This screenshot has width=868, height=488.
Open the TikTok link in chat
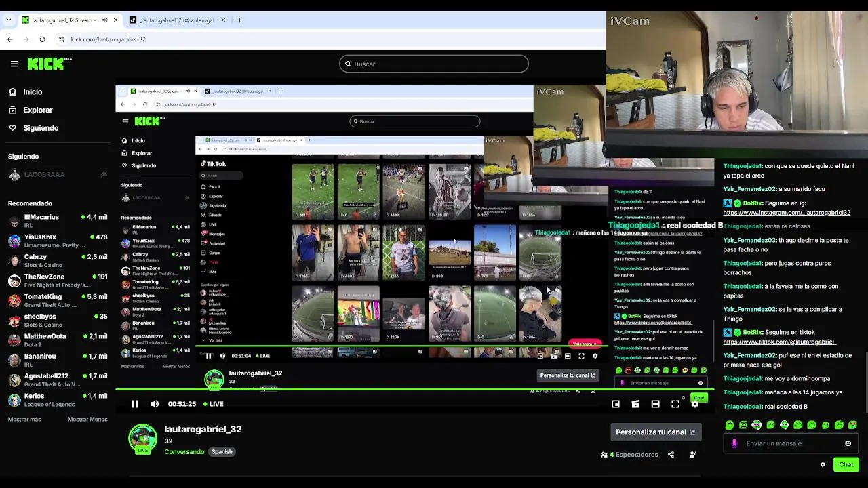point(780,342)
